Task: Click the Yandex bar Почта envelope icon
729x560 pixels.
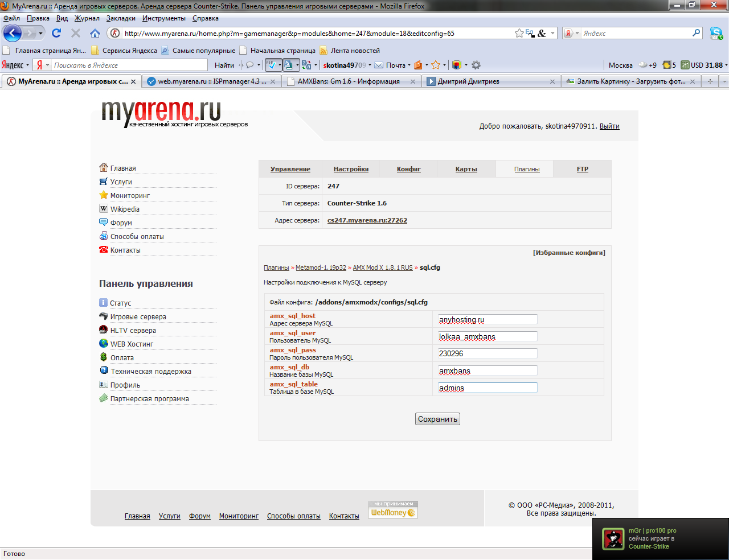Action: point(379,65)
